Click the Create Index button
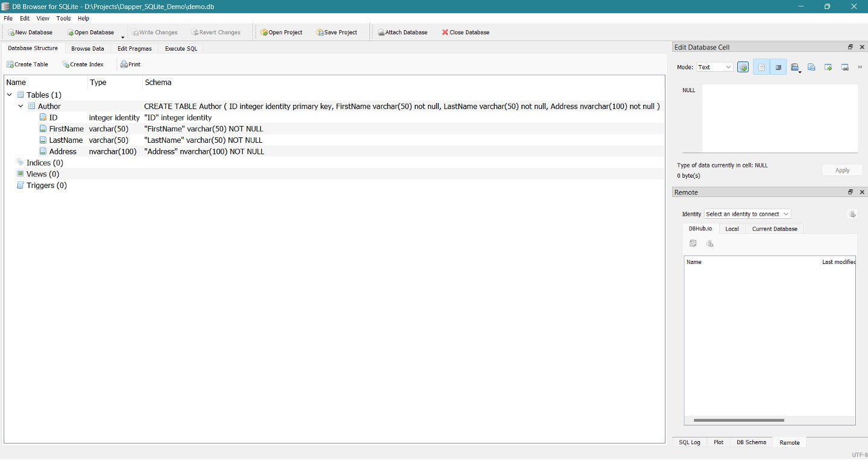 point(83,64)
